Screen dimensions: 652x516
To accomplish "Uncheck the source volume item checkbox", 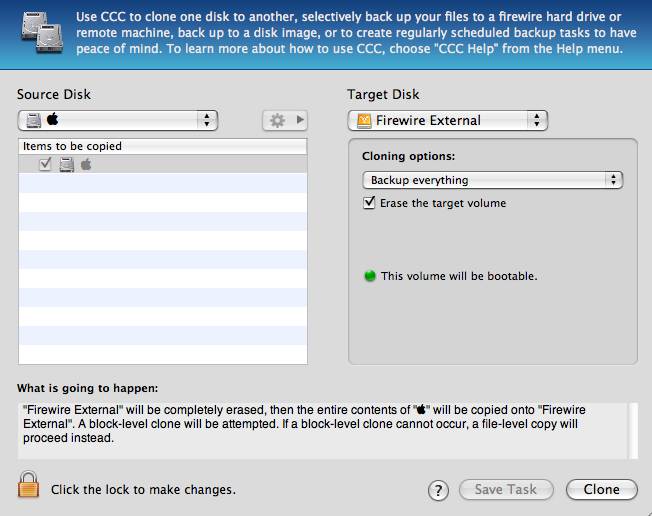I will pos(45,165).
